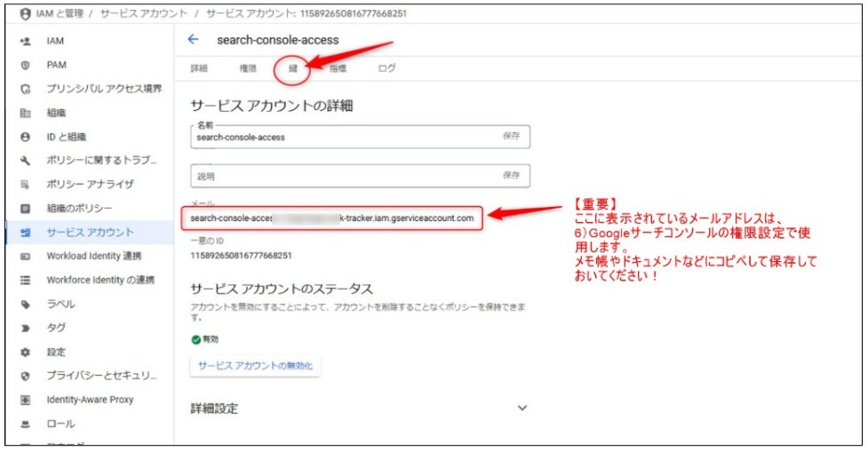Image resolution: width=868 pixels, height=452 pixels.
Task: Open 組織のポリシー in the sidebar
Action: 79,209
